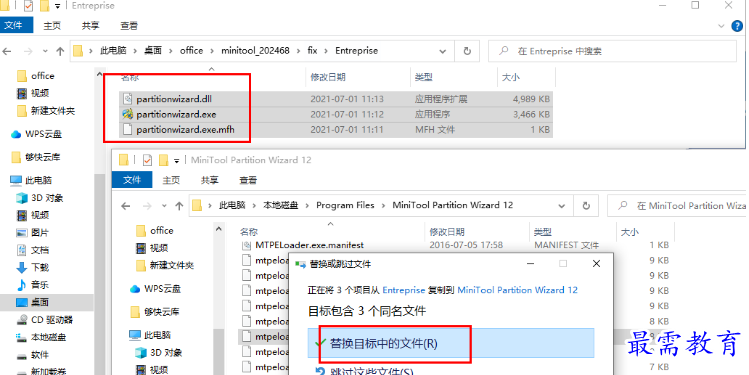Click Entreprise link in replace dialog

coord(404,290)
